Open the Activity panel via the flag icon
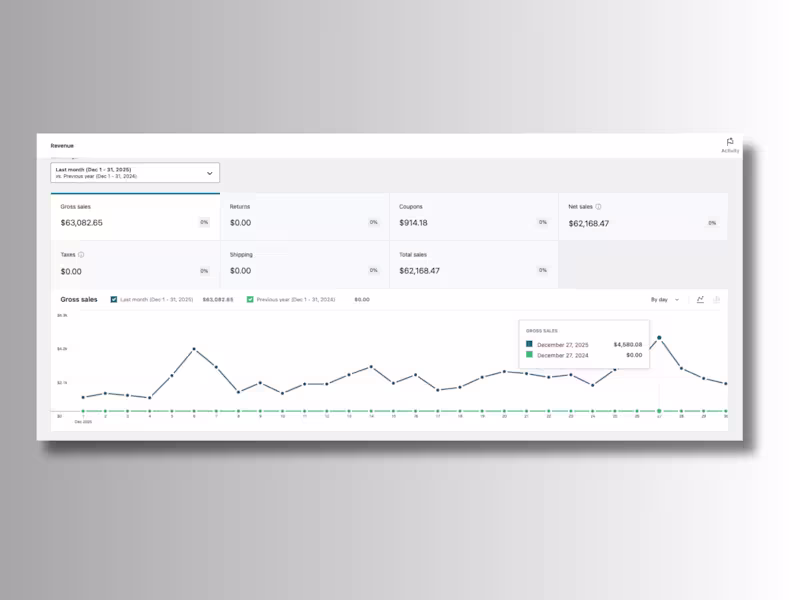The height and width of the screenshot is (600, 800). coord(730,143)
